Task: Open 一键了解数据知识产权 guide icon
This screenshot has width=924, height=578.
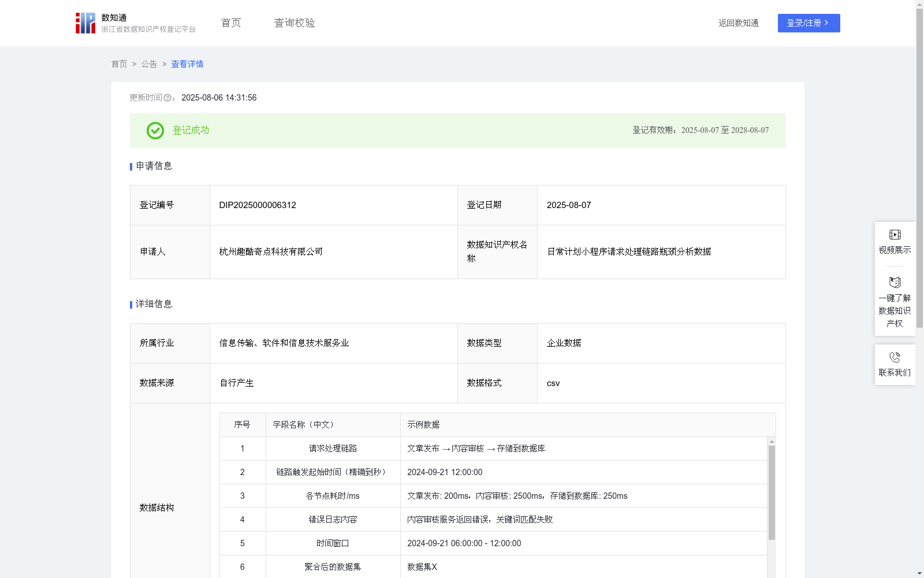Action: [895, 283]
